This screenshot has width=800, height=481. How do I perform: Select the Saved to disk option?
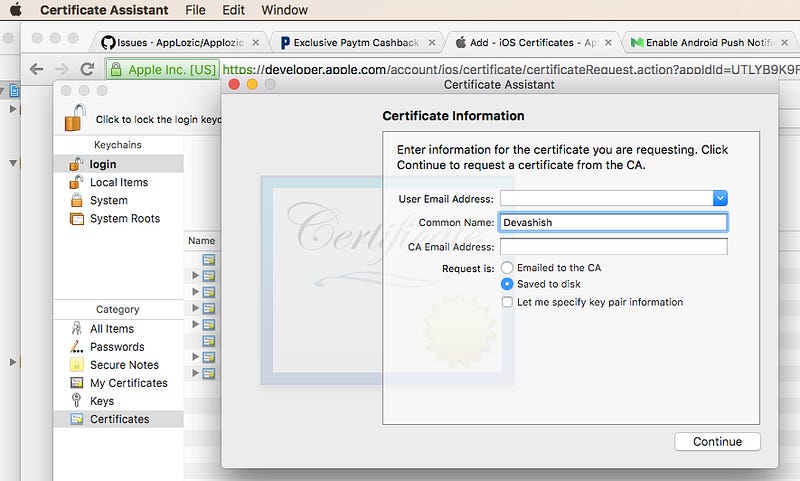point(507,284)
